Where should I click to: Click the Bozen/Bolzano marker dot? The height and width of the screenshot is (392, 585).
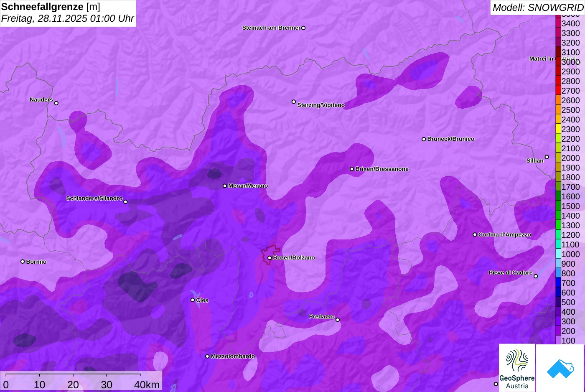pyautogui.click(x=270, y=258)
